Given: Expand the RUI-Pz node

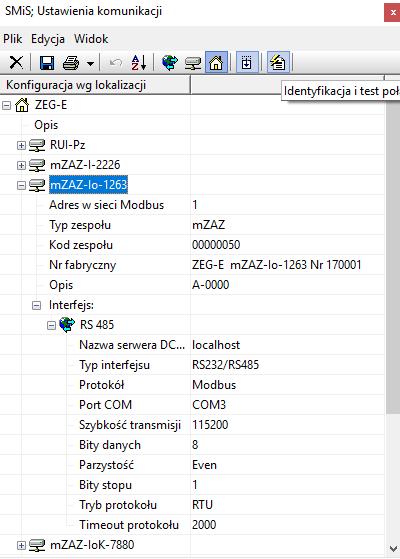Looking at the screenshot, I should click(21, 145).
